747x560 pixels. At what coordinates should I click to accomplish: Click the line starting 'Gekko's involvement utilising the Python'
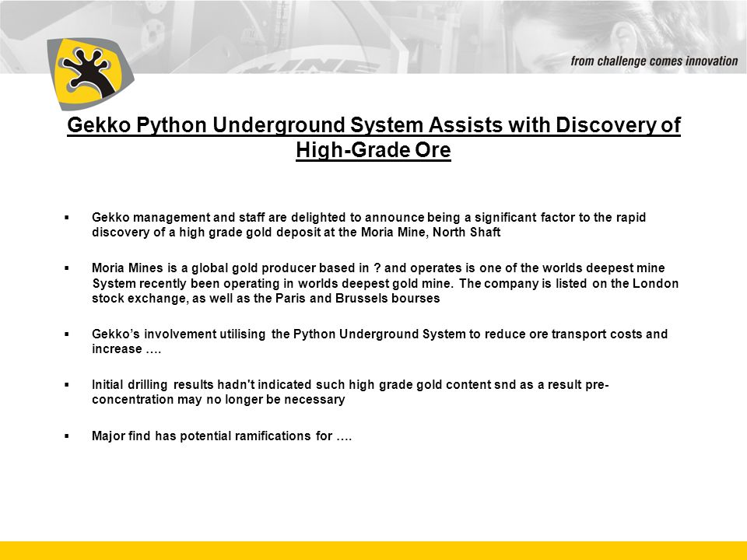tap(380, 334)
